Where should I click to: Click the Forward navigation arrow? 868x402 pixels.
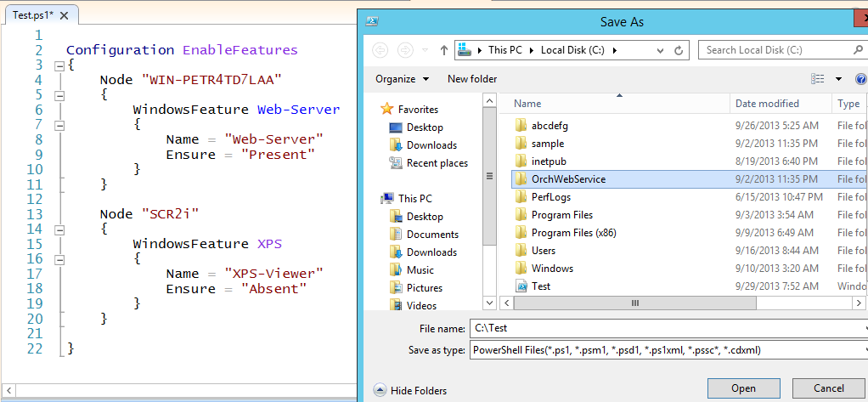tap(405, 50)
